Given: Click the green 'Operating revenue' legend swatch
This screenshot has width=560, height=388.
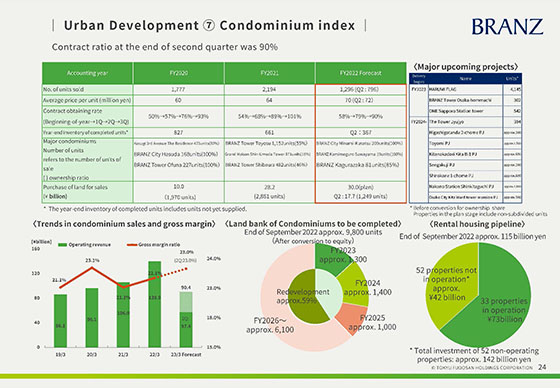Looking at the screenshot, I should pyautogui.click(x=62, y=245).
